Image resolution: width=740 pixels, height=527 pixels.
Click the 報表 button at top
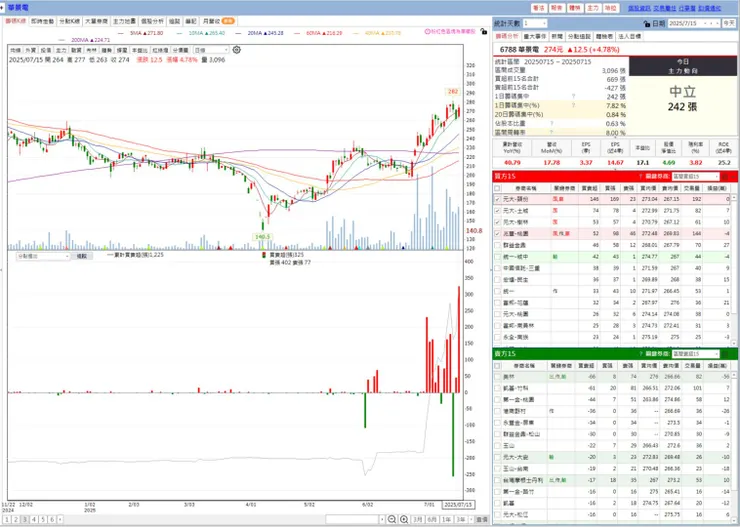(556, 8)
